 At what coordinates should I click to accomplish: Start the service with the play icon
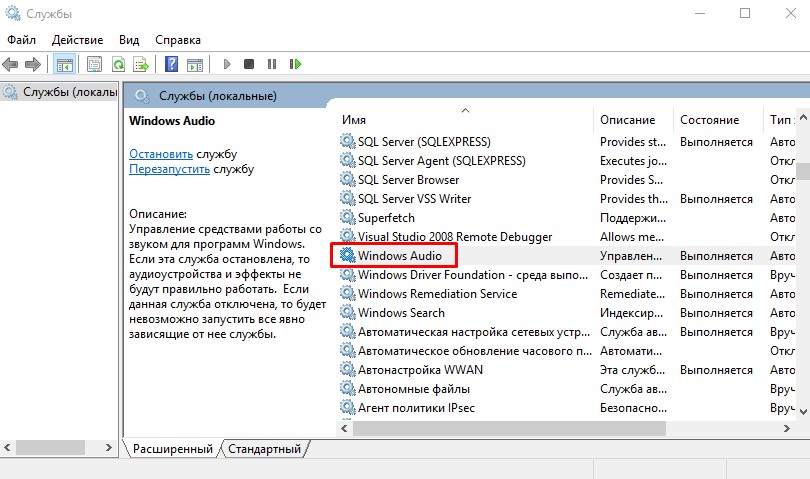point(227,64)
